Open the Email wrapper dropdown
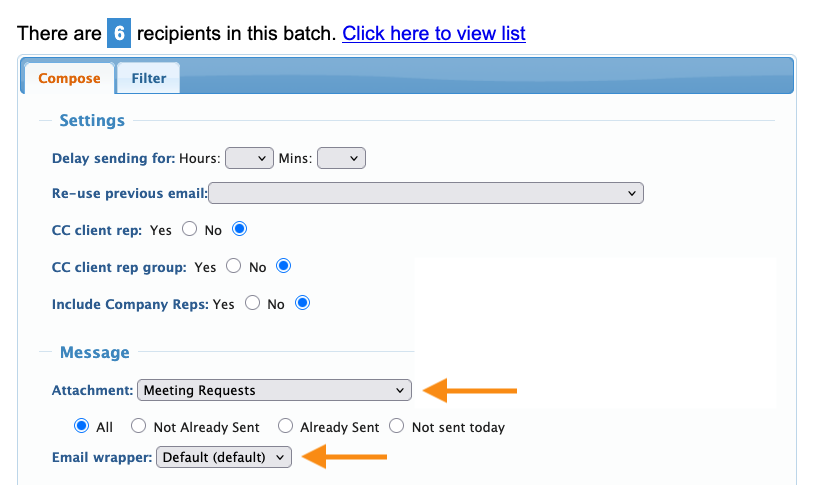Screen dimensions: 816x485 point(223,457)
